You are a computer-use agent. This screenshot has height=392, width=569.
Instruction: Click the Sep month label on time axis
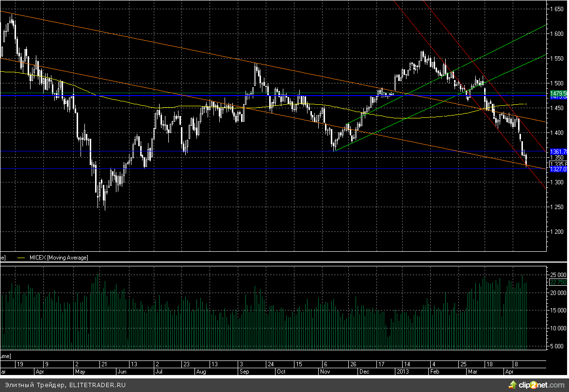244,372
